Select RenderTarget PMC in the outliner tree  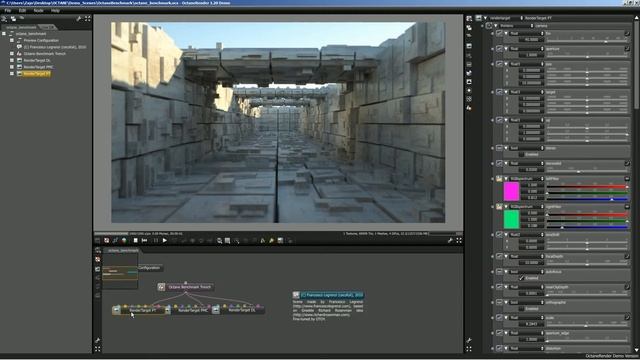pyautogui.click(x=38, y=67)
